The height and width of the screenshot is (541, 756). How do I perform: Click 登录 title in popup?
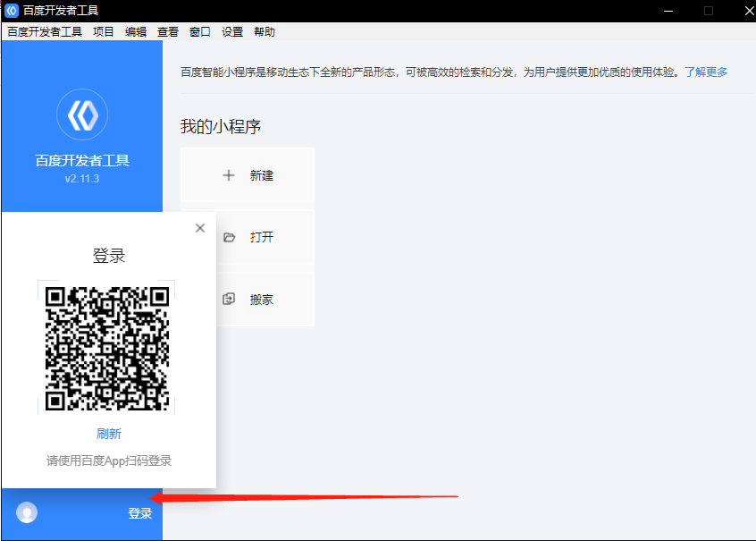pyautogui.click(x=109, y=255)
